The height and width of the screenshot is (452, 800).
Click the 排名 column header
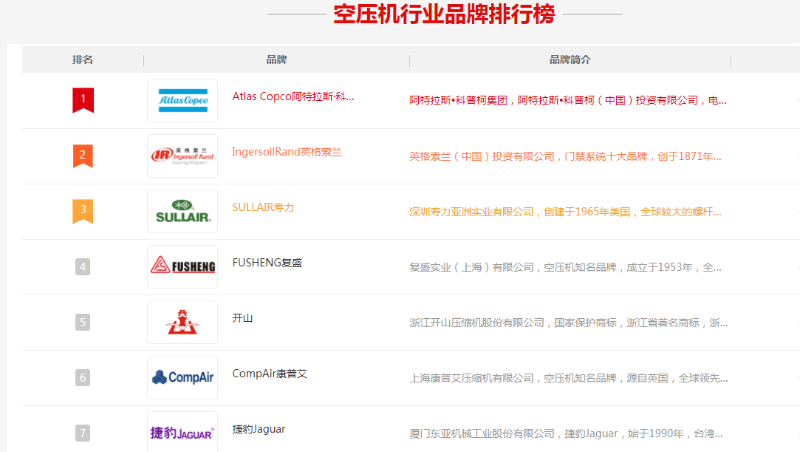83,60
